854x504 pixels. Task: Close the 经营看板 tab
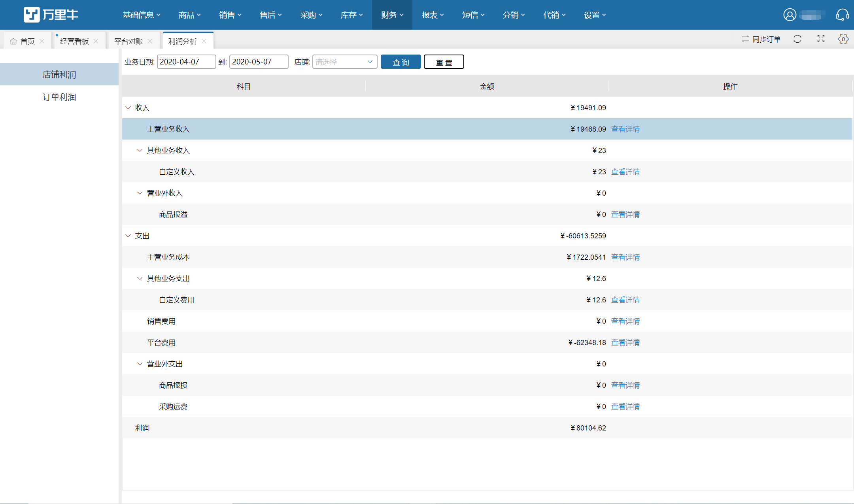(x=96, y=41)
